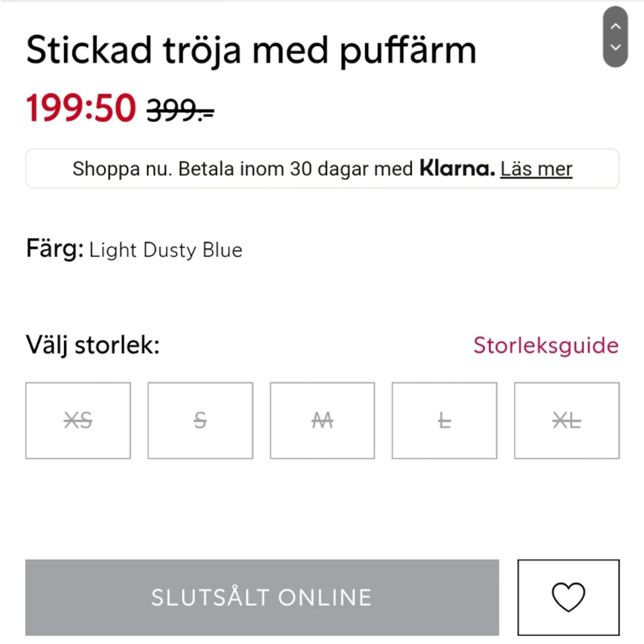Screen dimensions: 644x644
Task: Click the heart outline to save the sweater
Action: pyautogui.click(x=568, y=598)
